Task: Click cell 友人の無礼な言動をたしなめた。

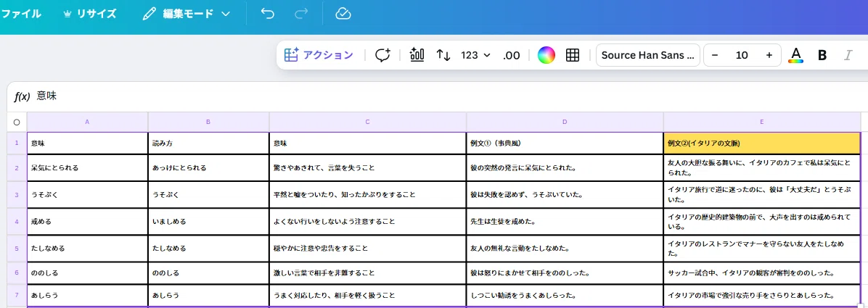Action: point(565,249)
